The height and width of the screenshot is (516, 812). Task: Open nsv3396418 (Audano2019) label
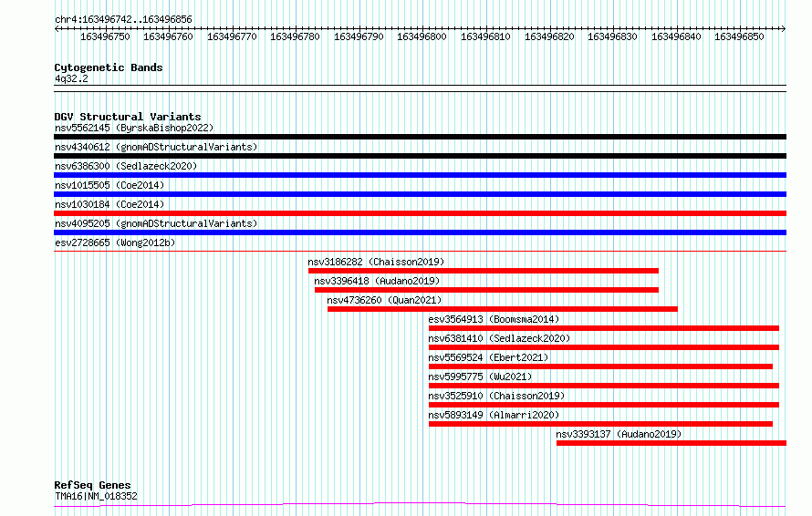click(x=377, y=281)
